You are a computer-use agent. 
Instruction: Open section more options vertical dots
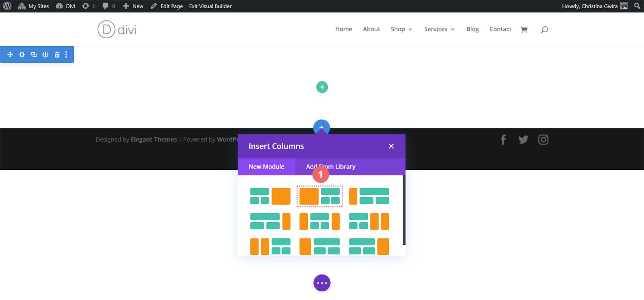(66, 54)
